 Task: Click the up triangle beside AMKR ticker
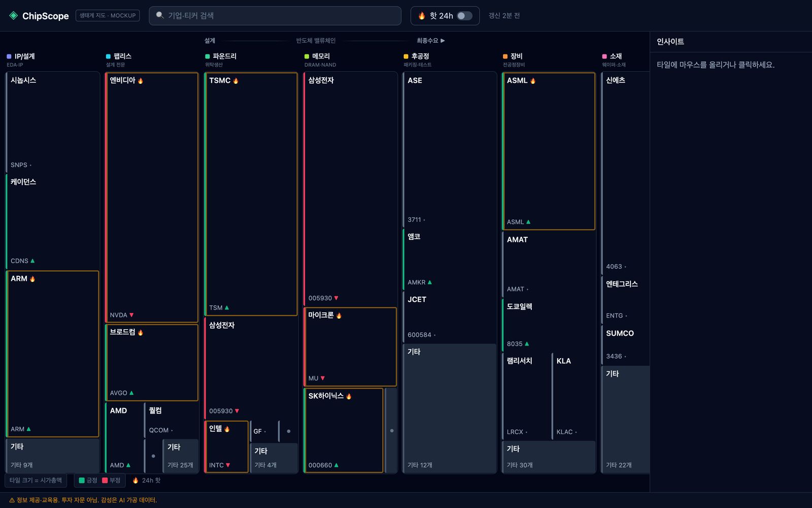pos(430,282)
